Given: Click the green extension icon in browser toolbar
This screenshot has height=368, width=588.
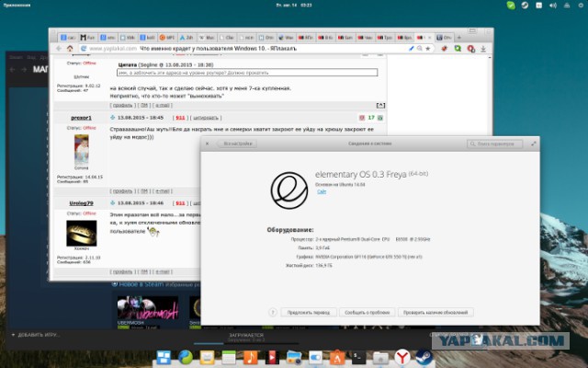Looking at the screenshot, I should (x=458, y=49).
